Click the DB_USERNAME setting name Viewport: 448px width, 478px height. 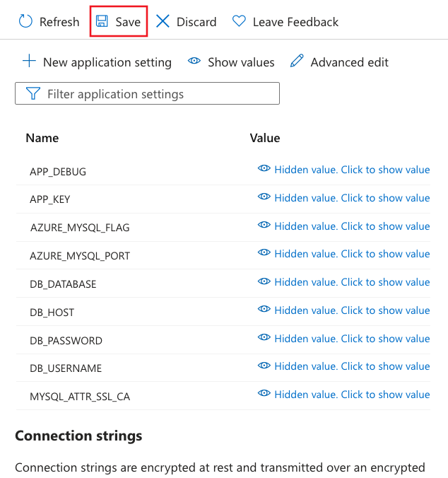coord(66,368)
